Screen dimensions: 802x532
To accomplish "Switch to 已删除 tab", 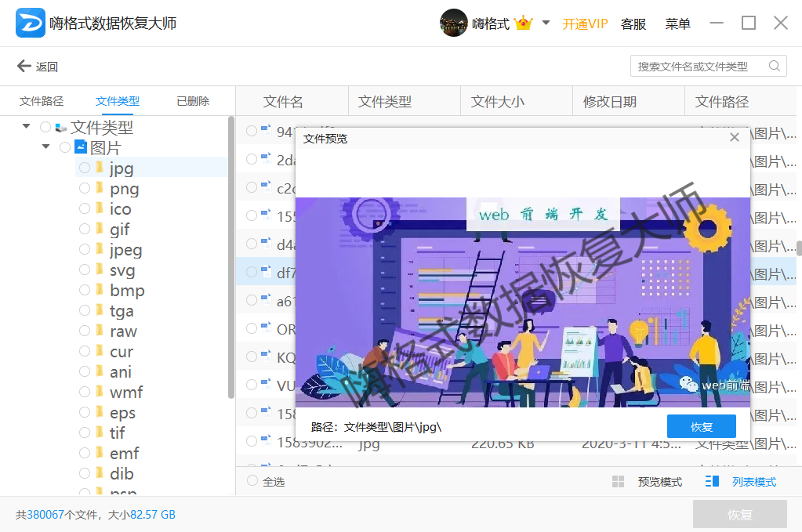I will 193,101.
